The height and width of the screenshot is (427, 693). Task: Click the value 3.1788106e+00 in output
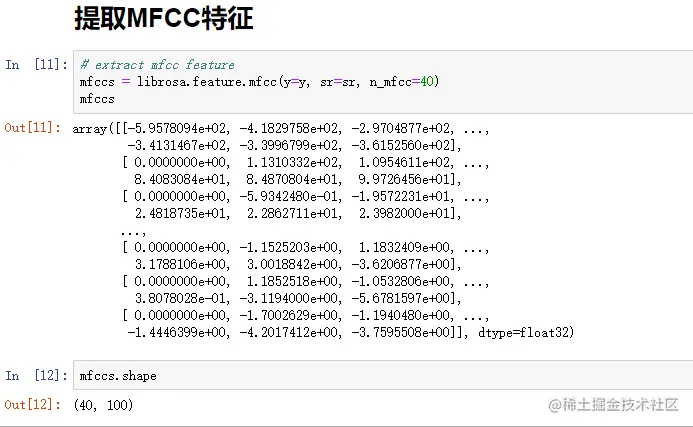point(182,264)
